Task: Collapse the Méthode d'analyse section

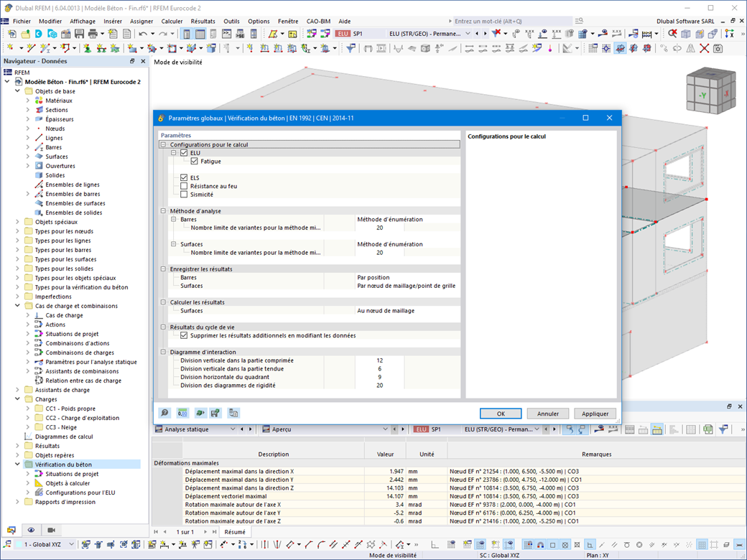Action: pos(164,211)
